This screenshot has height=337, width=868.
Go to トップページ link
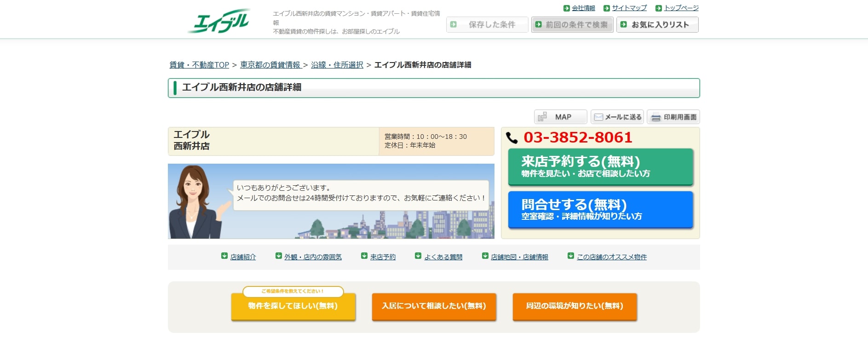(x=681, y=8)
